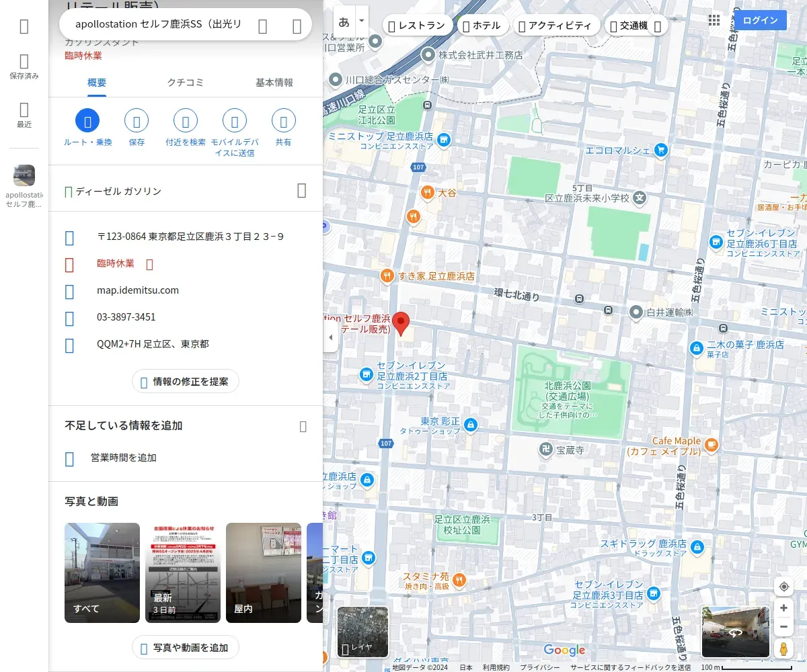Screen dimensions: 807x672
Task: Zoom out with the minus button
Action: [783, 627]
